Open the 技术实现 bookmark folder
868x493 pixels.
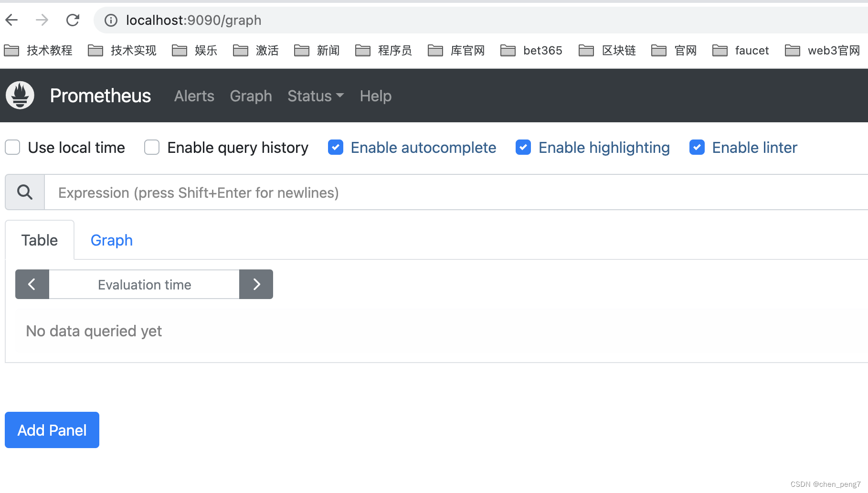click(122, 50)
